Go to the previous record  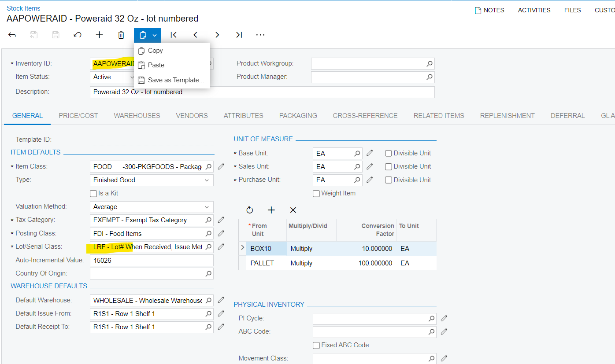[195, 35]
